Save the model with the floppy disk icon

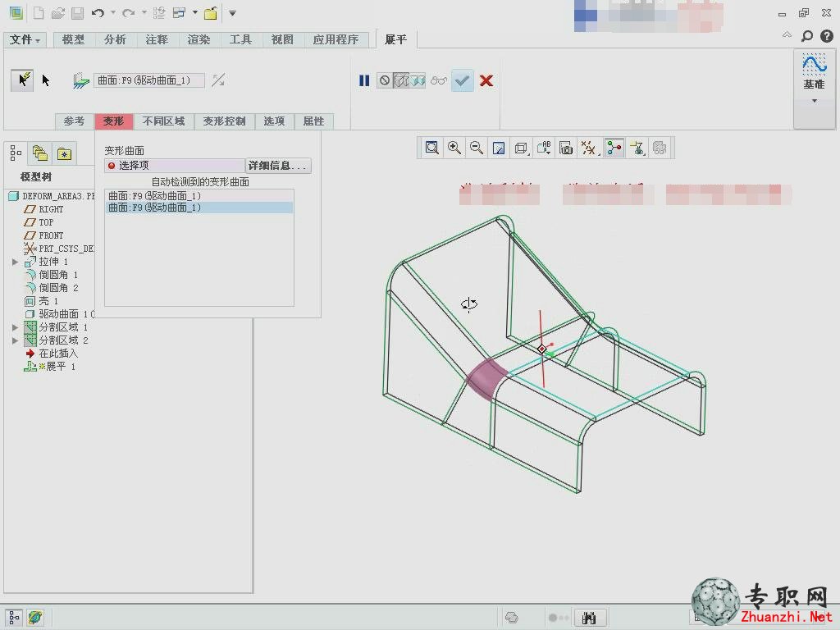point(78,13)
